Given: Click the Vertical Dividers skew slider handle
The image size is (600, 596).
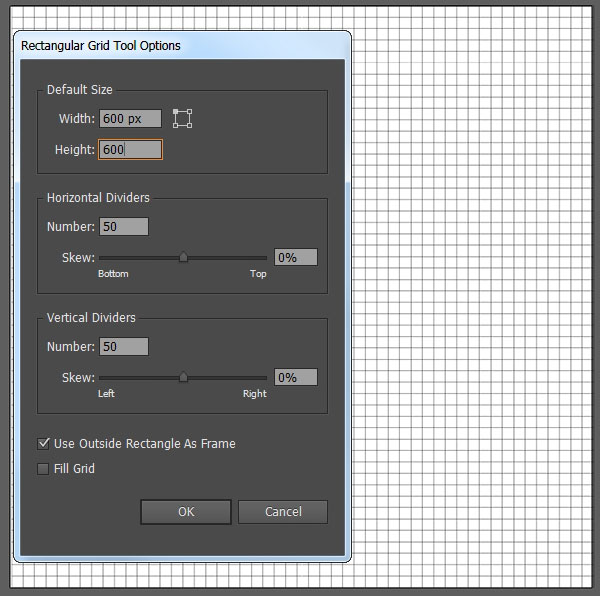Looking at the screenshot, I should click(x=183, y=377).
